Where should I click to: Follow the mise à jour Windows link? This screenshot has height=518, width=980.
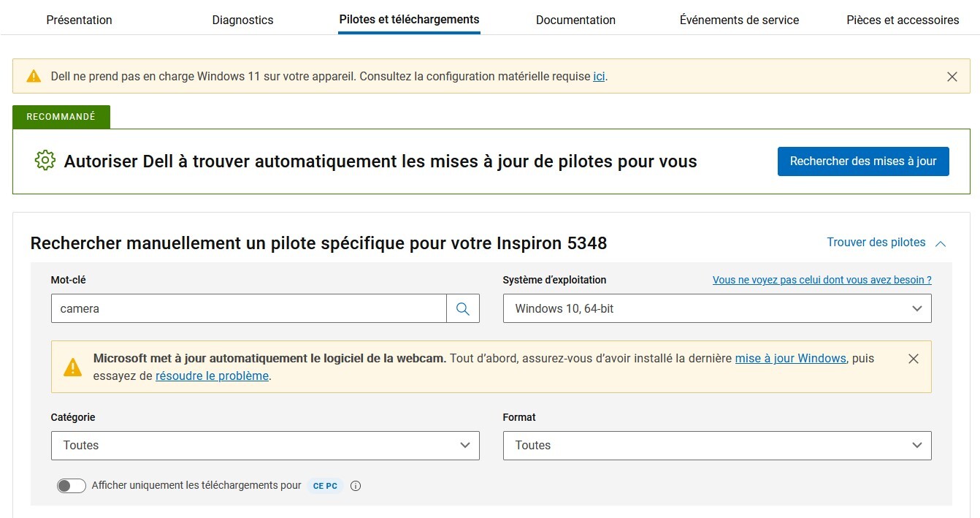coord(790,359)
